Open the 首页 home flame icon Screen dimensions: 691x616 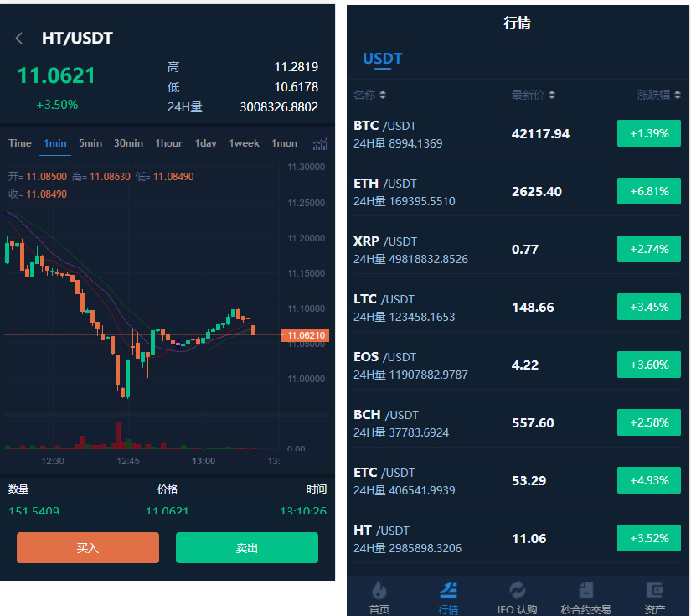click(379, 590)
